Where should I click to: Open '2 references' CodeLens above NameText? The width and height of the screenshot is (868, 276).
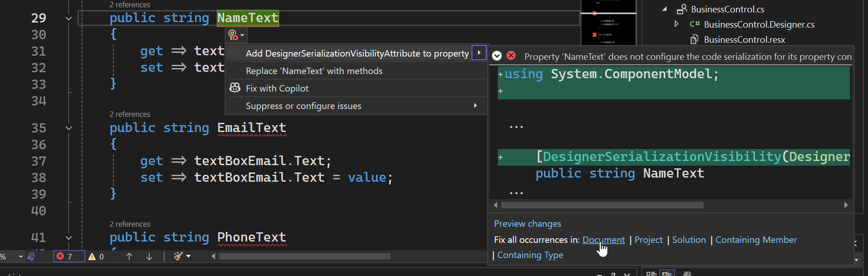click(130, 5)
